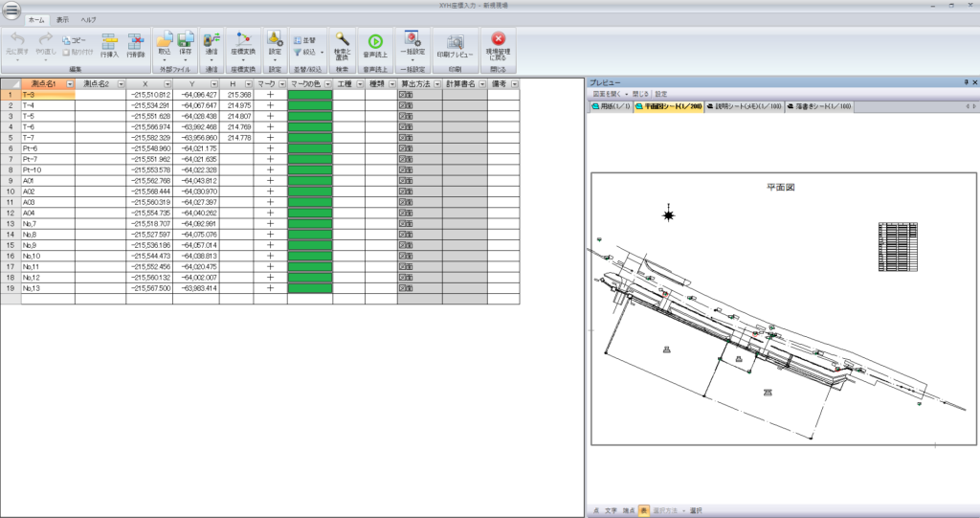Click the 閉じる button in the preview toolbar

pyautogui.click(x=640, y=95)
